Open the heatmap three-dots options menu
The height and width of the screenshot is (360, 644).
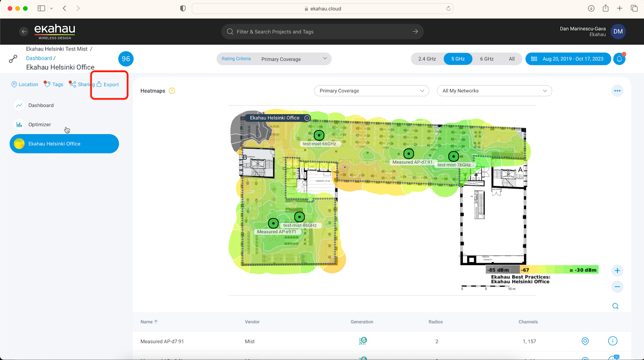coord(617,91)
